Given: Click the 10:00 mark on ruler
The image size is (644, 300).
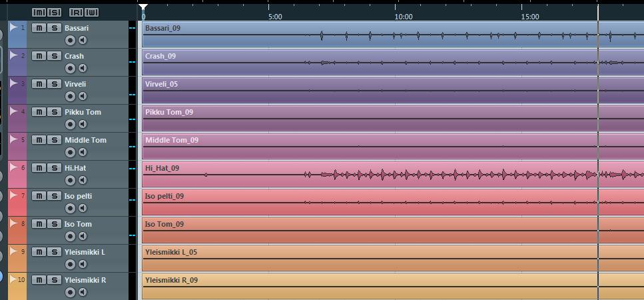Looking at the screenshot, I should point(404,17).
